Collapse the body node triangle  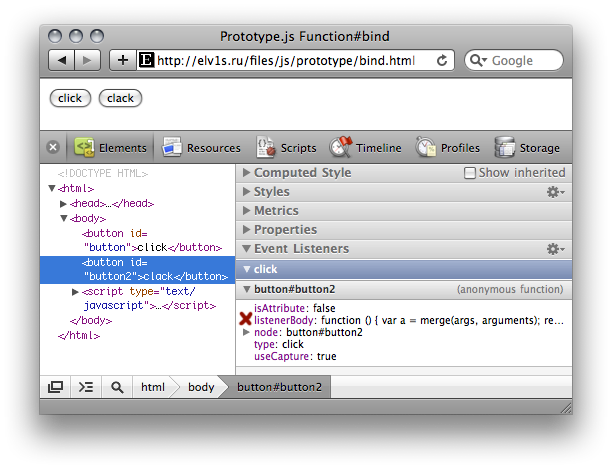click(64, 219)
